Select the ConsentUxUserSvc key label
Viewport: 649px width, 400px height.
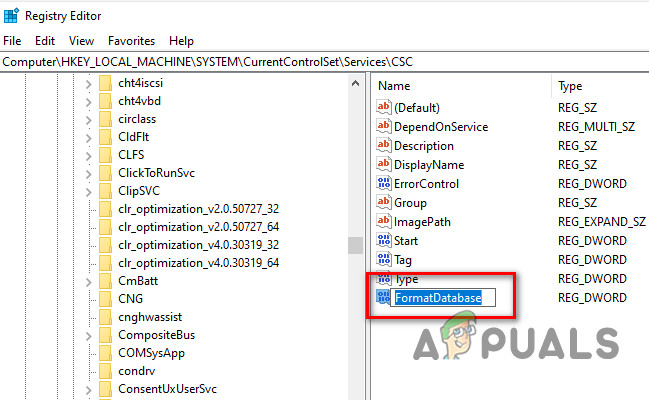pyautogui.click(x=167, y=389)
